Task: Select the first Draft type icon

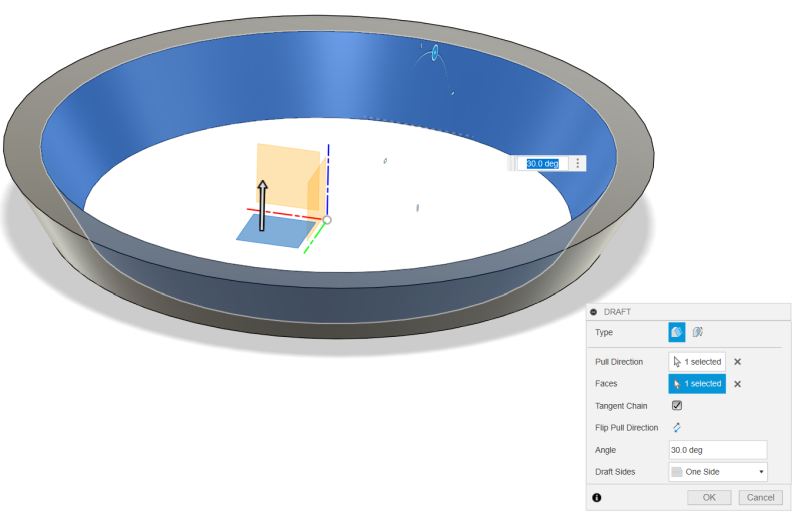Action: 677,332
